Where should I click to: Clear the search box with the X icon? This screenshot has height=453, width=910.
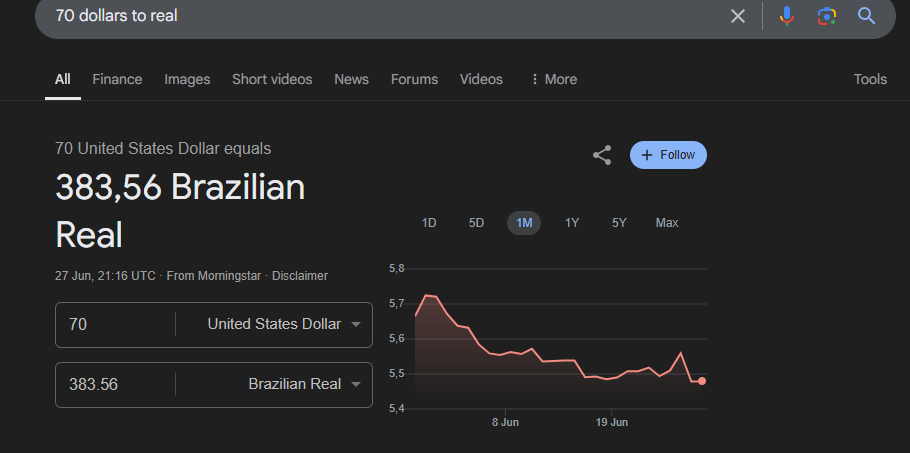click(x=738, y=16)
